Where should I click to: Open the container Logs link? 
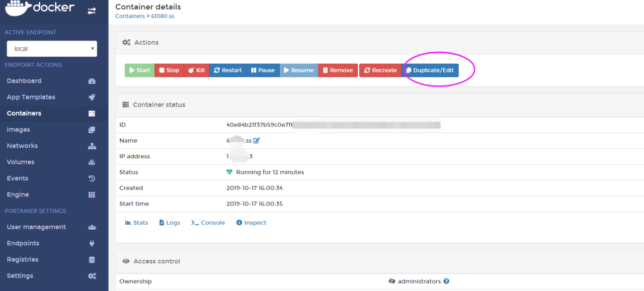pos(170,223)
